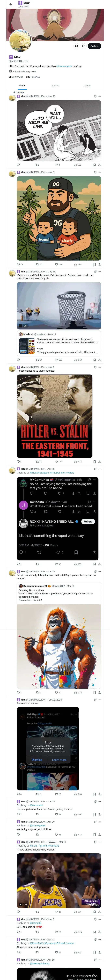
Task: Share the 'Heretics fanbase' post
Action: click(99, 461)
